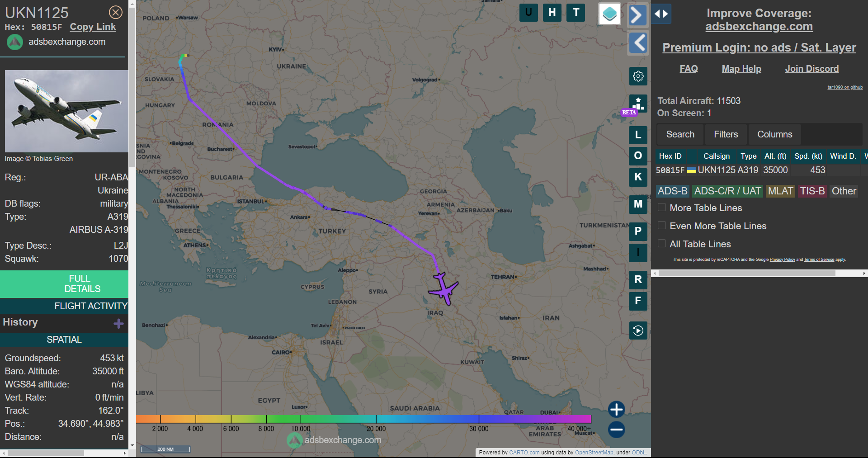Click the SPATIAL section header
The height and width of the screenshot is (458, 868).
click(x=64, y=340)
